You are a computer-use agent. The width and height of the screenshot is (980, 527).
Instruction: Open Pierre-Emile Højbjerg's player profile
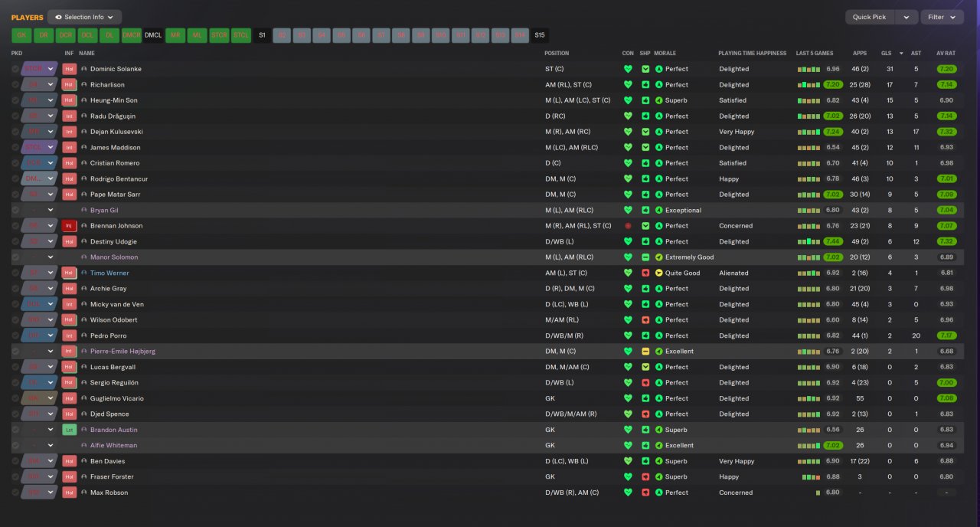tap(122, 352)
